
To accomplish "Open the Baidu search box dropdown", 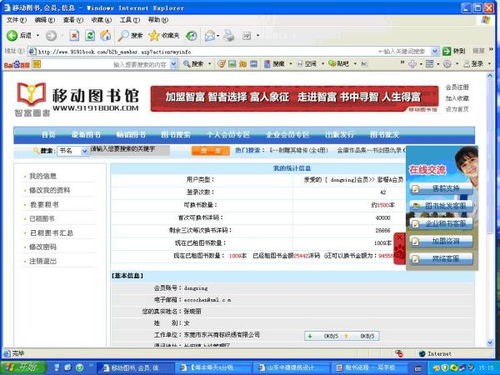I will pos(173,64).
